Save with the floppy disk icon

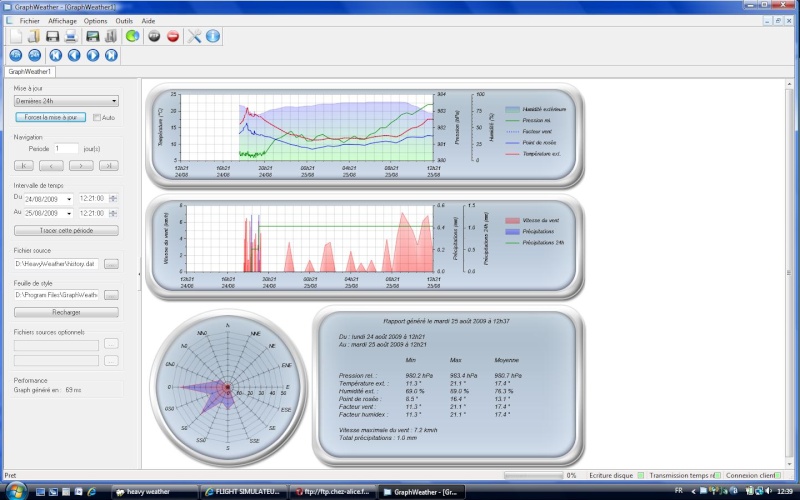point(52,36)
